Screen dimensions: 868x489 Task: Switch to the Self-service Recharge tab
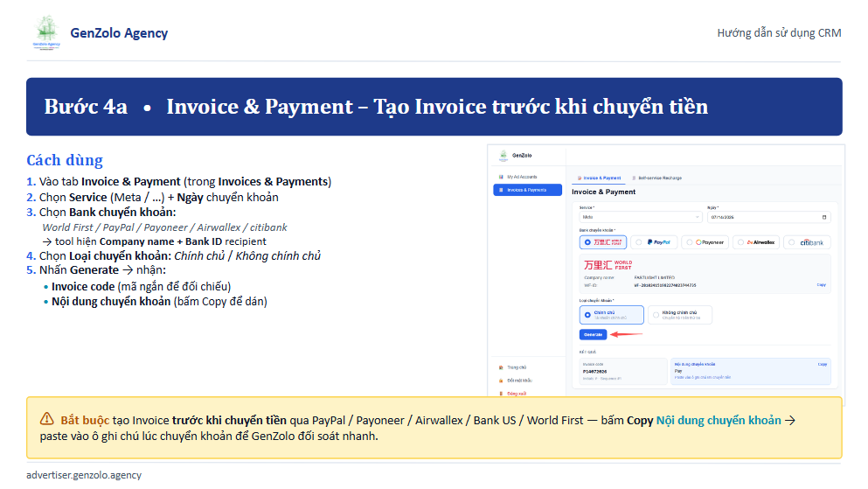(657, 178)
